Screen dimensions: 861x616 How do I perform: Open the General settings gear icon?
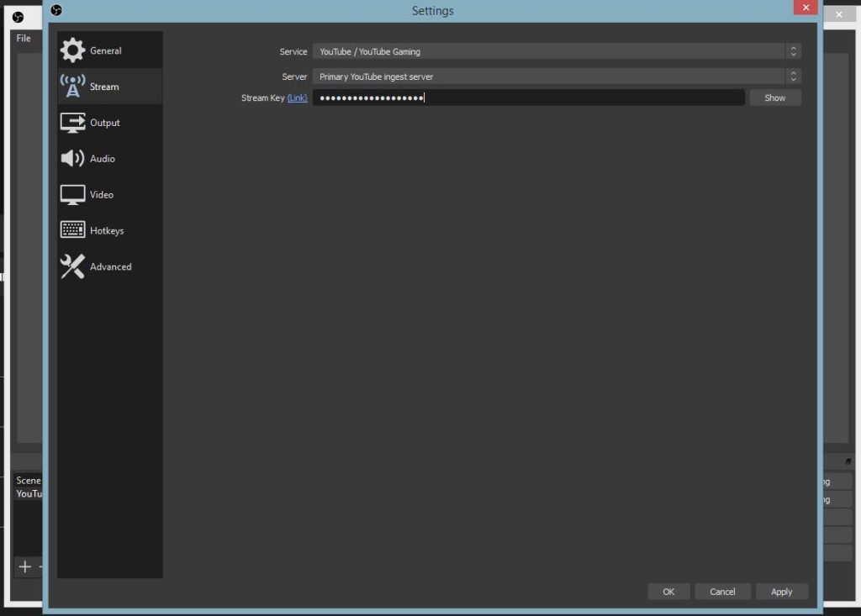[x=72, y=50]
